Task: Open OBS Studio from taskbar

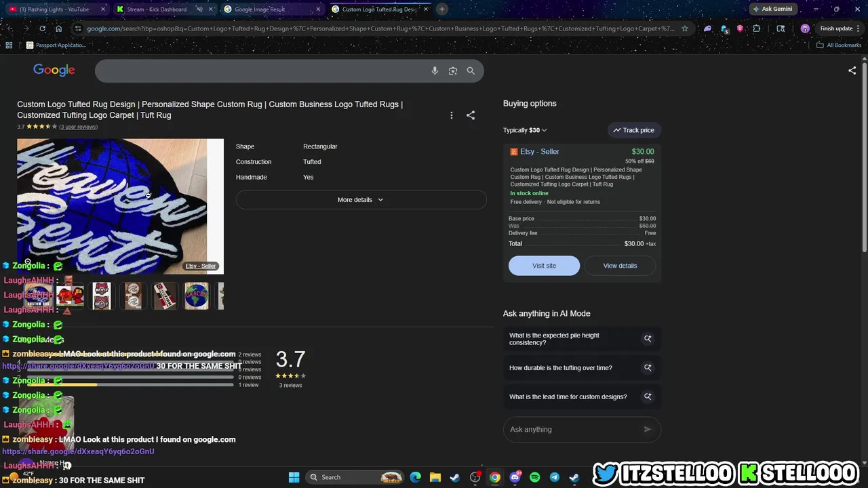Action: click(475, 477)
